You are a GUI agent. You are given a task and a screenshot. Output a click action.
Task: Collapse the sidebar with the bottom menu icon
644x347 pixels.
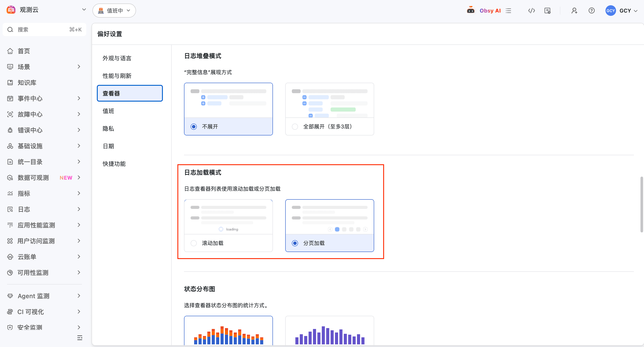point(79,338)
